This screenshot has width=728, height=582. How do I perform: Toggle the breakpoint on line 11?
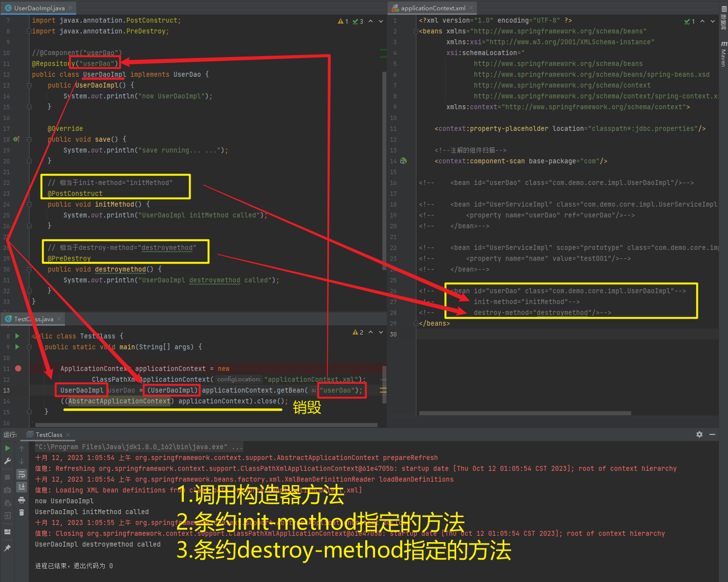click(x=18, y=368)
